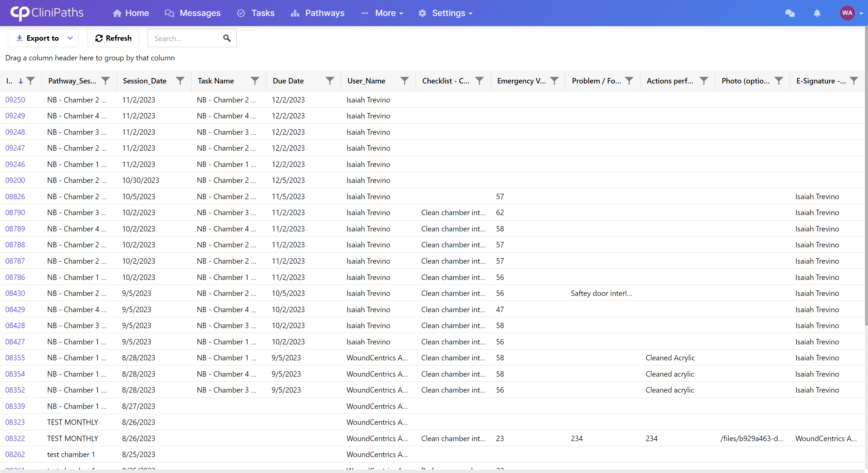
Task: Open filter for Problem / Fo column
Action: [x=629, y=81]
